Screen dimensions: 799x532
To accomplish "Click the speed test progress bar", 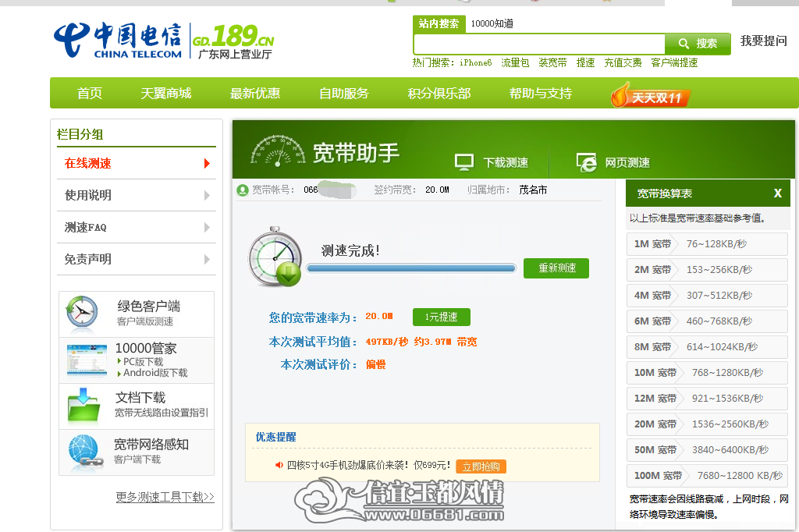I will click(x=411, y=268).
